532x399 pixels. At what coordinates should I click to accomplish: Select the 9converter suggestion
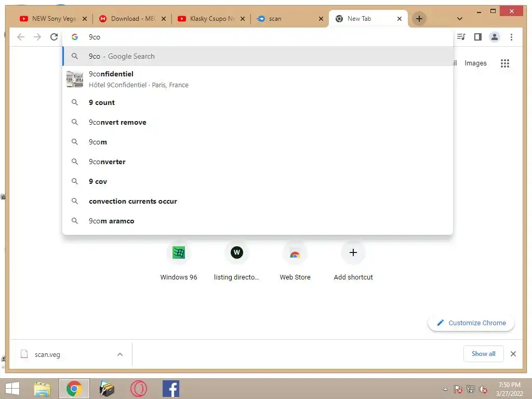[x=258, y=162]
